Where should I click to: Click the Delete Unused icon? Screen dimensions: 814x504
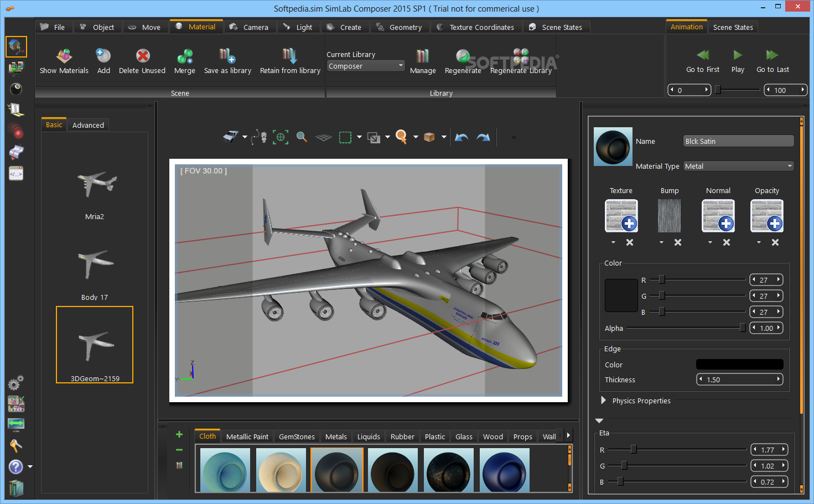tap(143, 56)
